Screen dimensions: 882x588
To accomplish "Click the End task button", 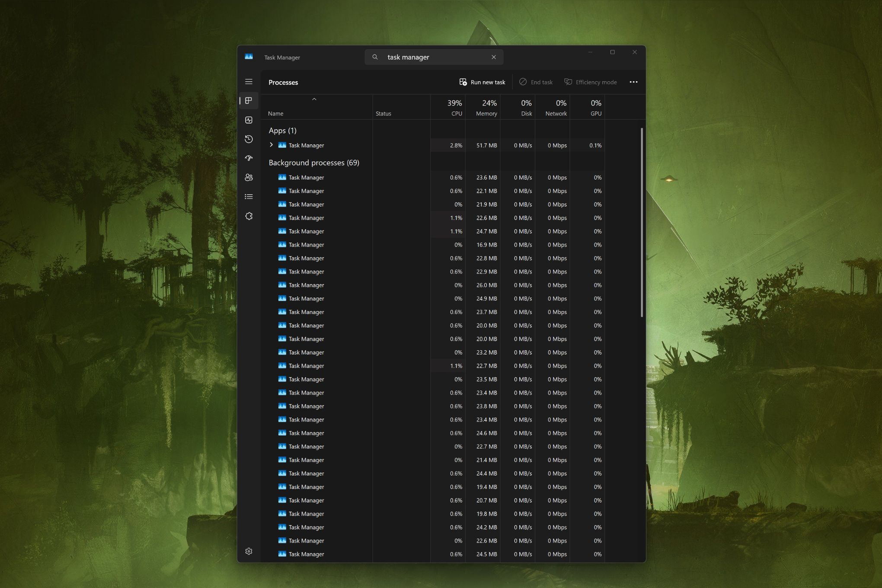I will 536,82.
